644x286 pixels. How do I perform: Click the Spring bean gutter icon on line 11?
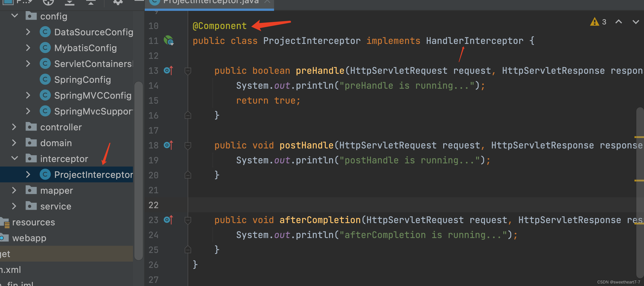coord(169,41)
